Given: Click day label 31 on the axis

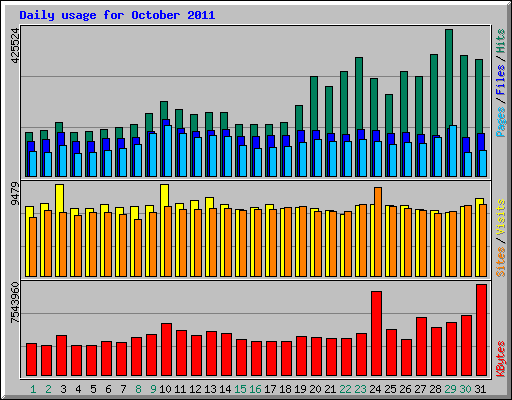Looking at the screenshot, I should [480, 389].
